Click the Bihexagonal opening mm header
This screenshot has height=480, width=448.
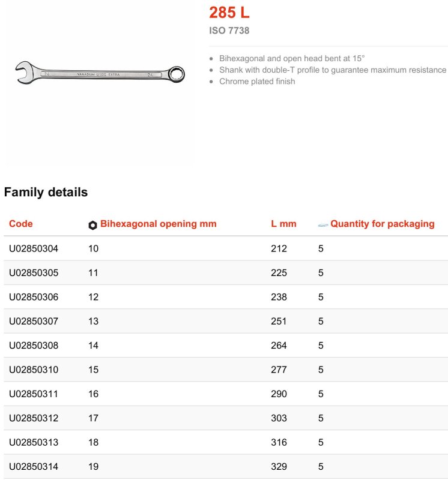point(158,224)
